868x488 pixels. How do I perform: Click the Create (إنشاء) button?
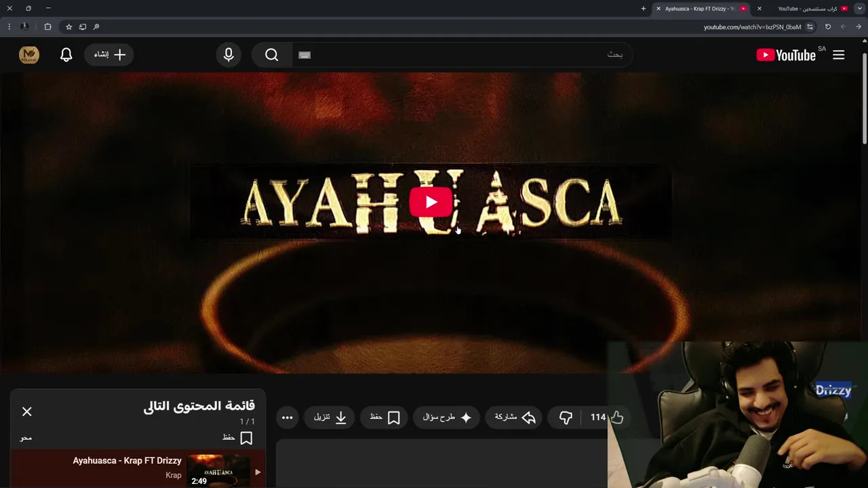[109, 55]
